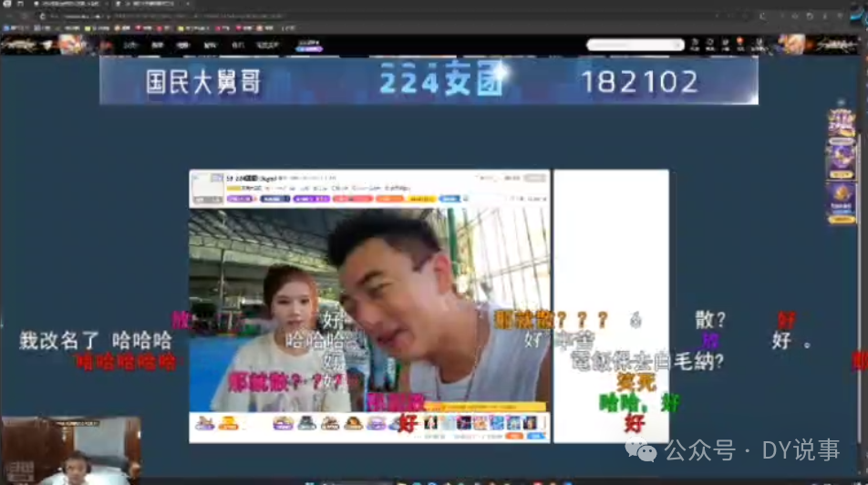868x485 pixels.
Task: Click the small orange button below the gift bar
Action: (x=515, y=437)
